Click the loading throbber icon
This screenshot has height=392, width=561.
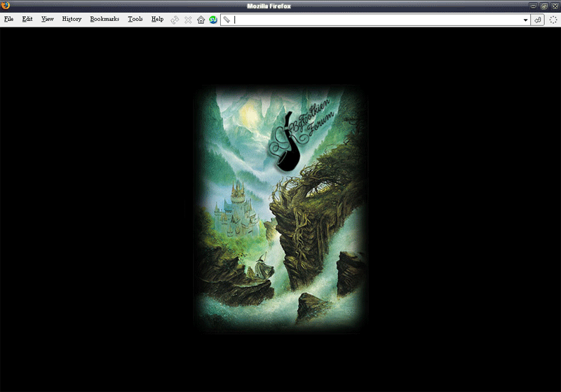coord(553,20)
